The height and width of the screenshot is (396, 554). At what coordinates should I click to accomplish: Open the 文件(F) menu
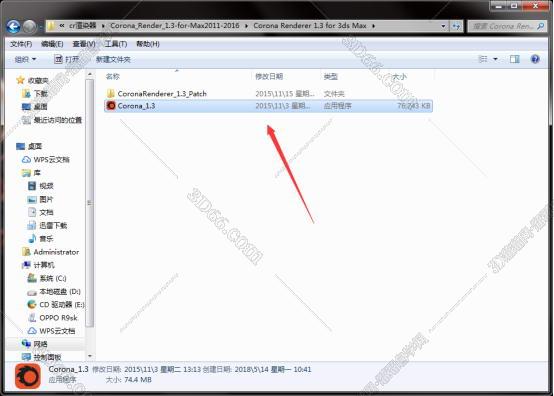(21, 44)
